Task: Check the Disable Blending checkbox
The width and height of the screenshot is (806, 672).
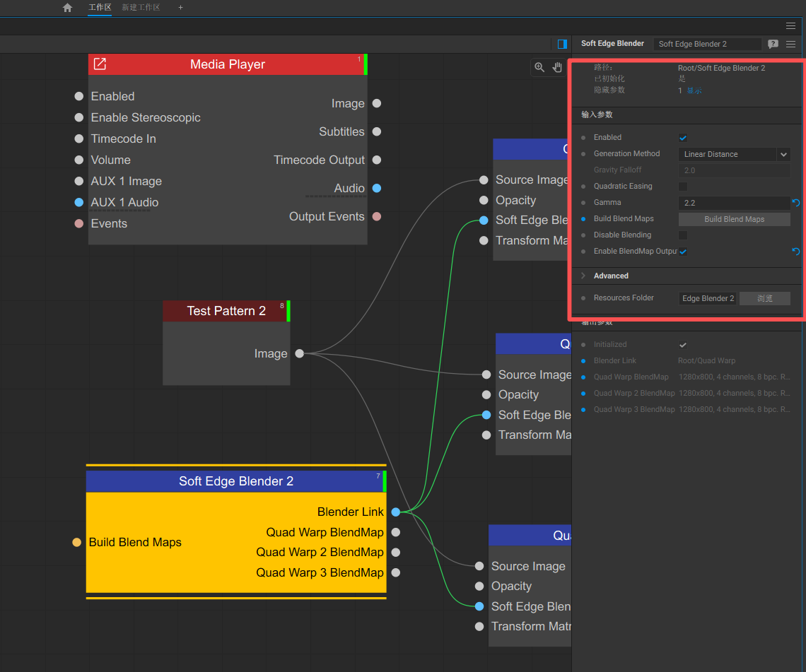Action: point(683,235)
